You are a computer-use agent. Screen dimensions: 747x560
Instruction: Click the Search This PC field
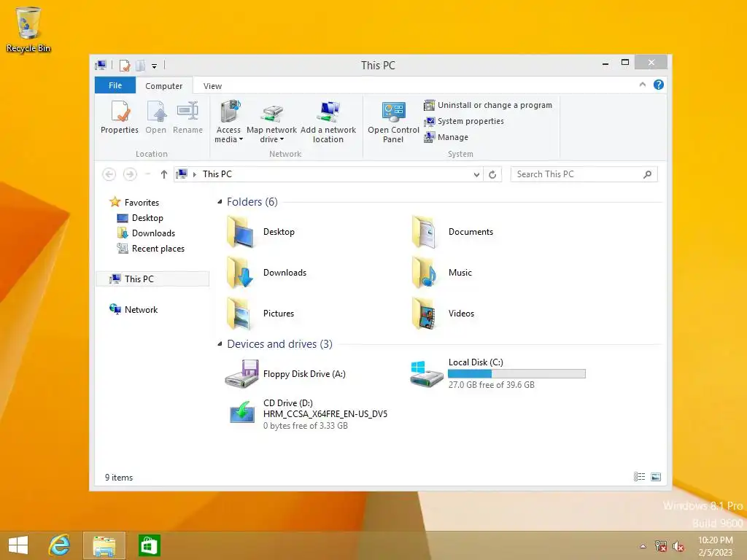pyautogui.click(x=584, y=174)
